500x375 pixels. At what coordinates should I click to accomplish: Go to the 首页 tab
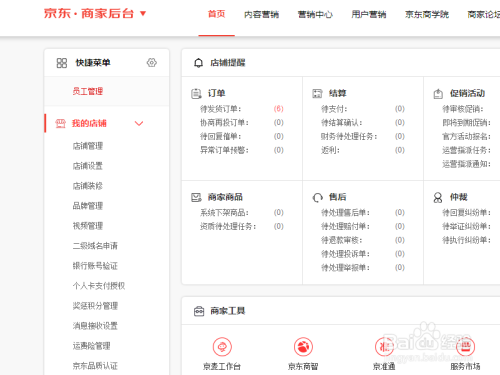coord(216,14)
